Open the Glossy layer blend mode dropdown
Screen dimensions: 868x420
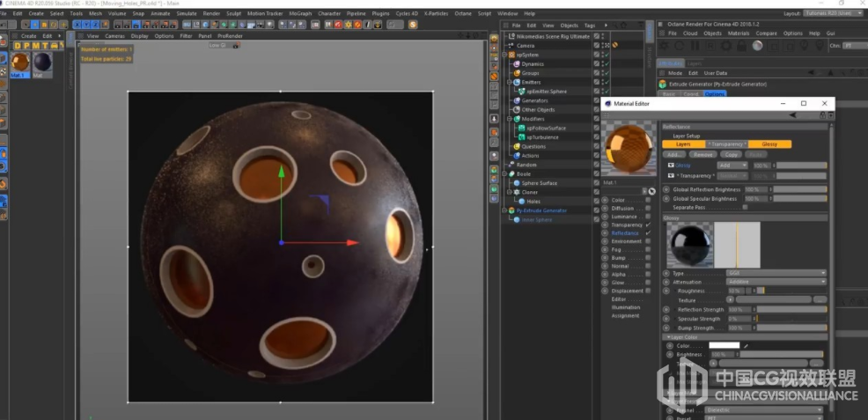point(732,166)
